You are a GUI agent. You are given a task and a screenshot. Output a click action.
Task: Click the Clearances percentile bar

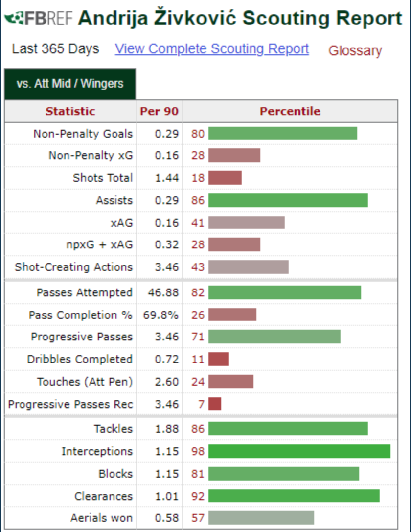click(294, 496)
